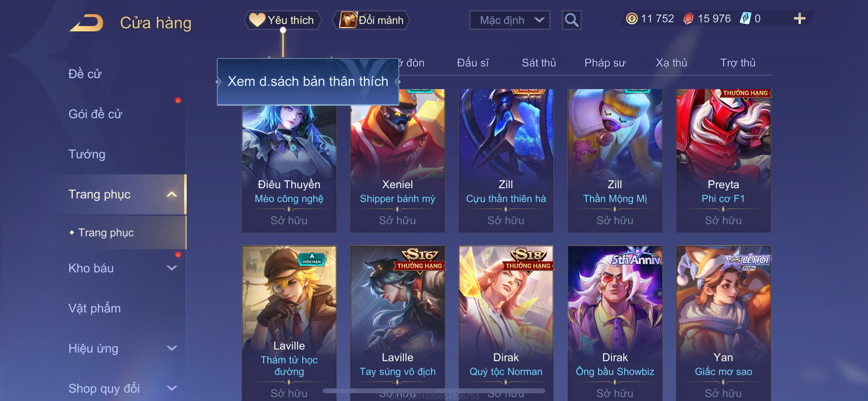Image resolution: width=868 pixels, height=401 pixels.
Task: Tap the heart icon in Yêu thích
Action: [x=257, y=20]
